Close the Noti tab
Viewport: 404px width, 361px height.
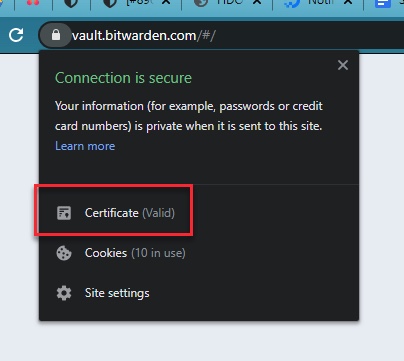pos(348,2)
